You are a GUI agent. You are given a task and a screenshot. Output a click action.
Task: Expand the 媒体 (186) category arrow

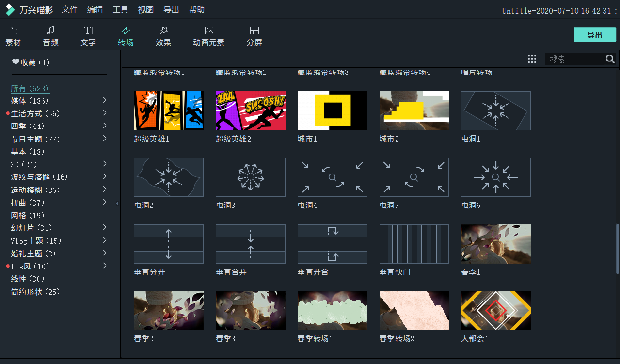click(105, 100)
